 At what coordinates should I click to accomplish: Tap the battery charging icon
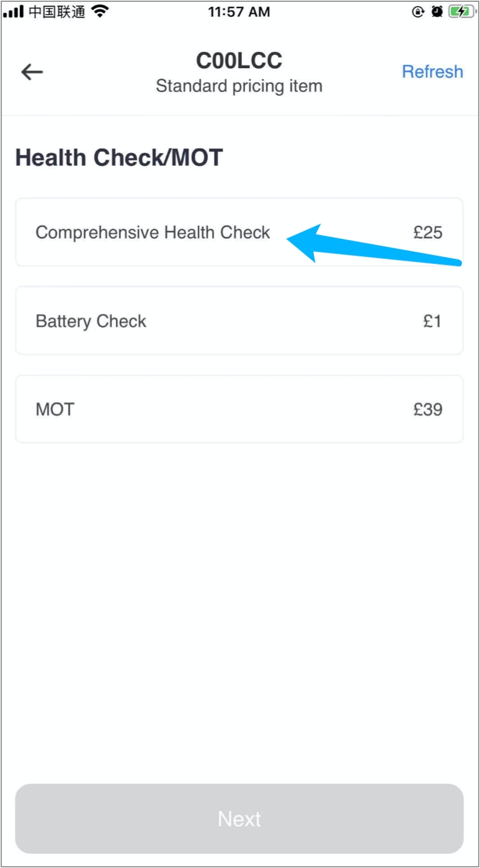click(x=461, y=12)
